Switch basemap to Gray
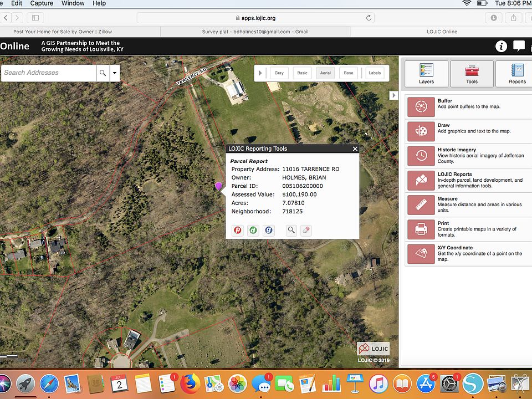Viewport: 532px width, 399px height. pyautogui.click(x=279, y=73)
